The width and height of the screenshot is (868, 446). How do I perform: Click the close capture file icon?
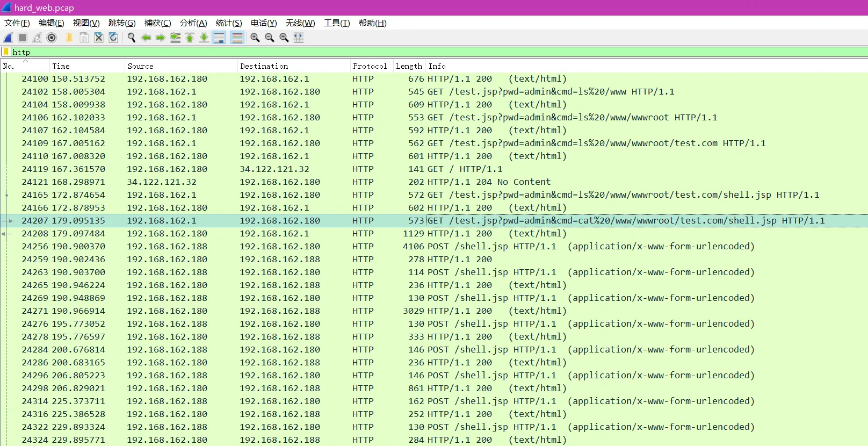click(99, 38)
